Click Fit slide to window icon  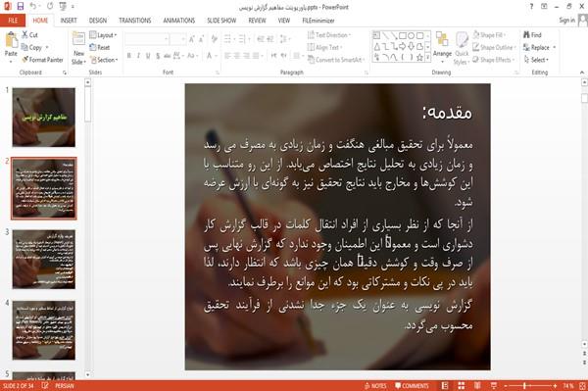(x=582, y=386)
